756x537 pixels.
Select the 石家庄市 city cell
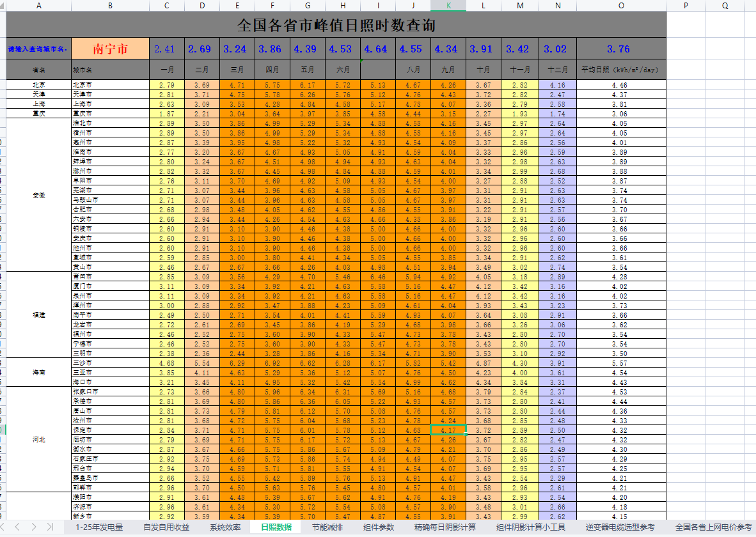[111, 459]
